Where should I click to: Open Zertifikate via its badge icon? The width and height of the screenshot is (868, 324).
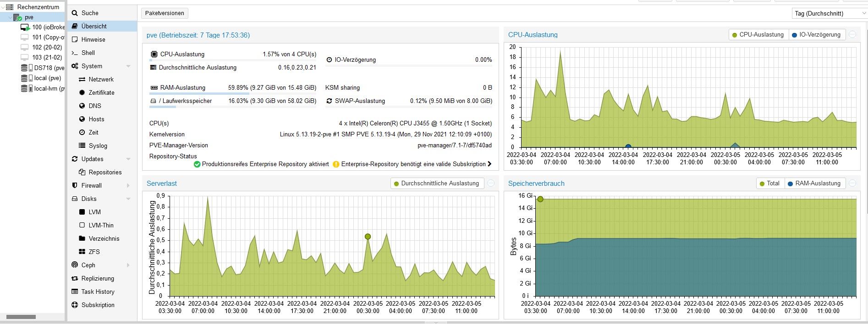(x=82, y=92)
